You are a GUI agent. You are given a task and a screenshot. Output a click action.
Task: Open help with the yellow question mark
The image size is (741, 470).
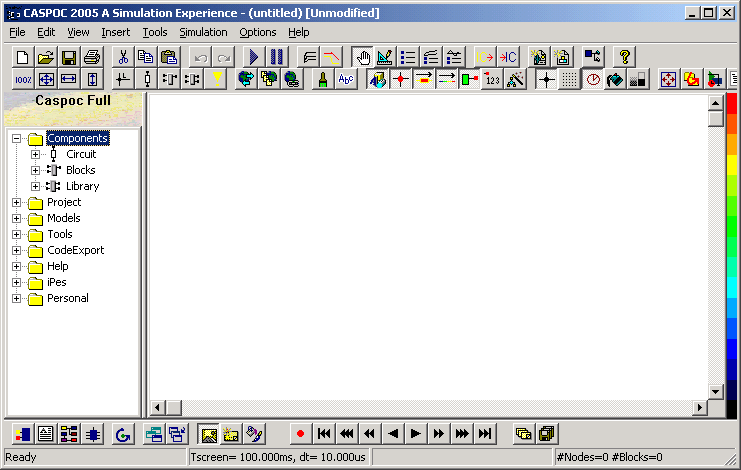click(x=624, y=58)
